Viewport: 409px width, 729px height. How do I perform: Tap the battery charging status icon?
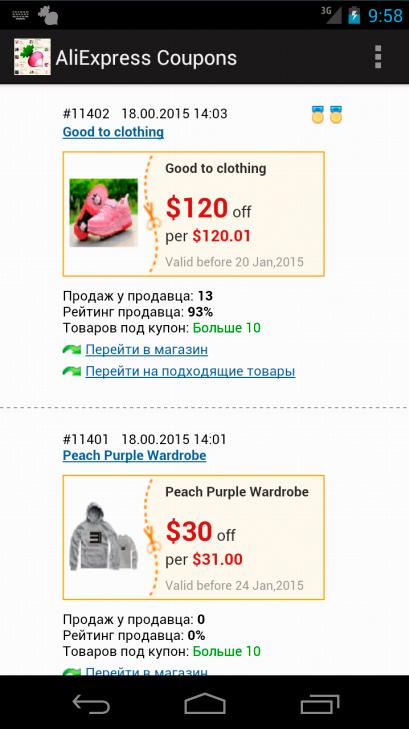point(354,15)
